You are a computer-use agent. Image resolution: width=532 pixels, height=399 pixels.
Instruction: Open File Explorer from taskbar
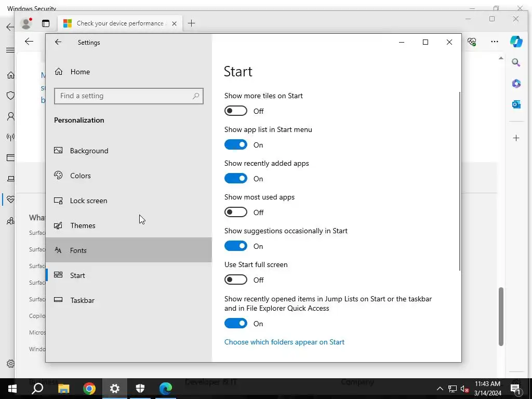(x=63, y=389)
